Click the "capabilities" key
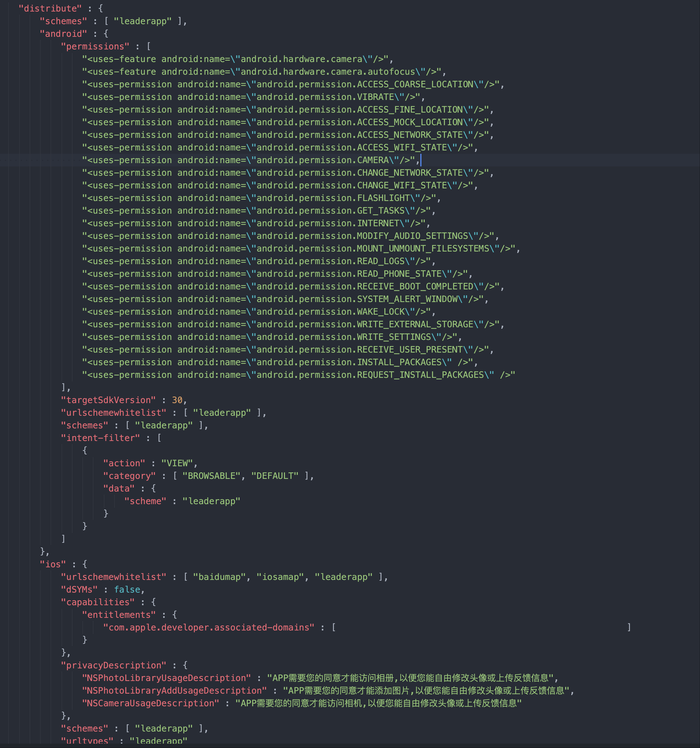Image resolution: width=700 pixels, height=748 pixels. click(98, 602)
